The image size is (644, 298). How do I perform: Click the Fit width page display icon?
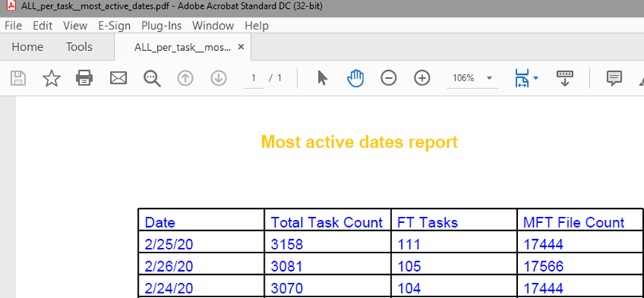(x=521, y=78)
